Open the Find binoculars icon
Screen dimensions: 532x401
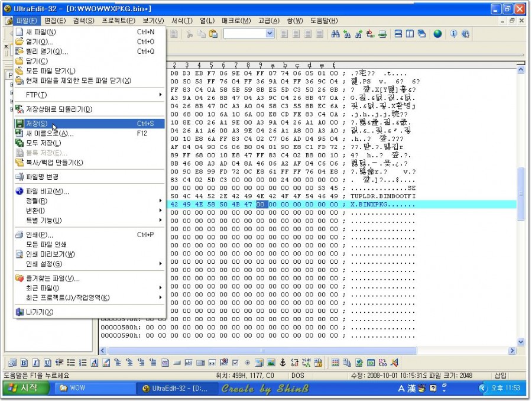(x=335, y=34)
